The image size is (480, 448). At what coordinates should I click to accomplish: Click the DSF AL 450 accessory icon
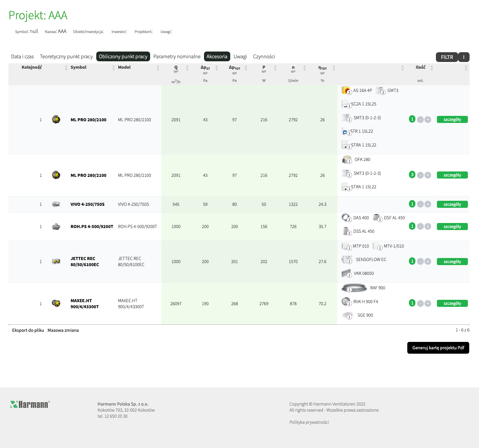click(377, 218)
